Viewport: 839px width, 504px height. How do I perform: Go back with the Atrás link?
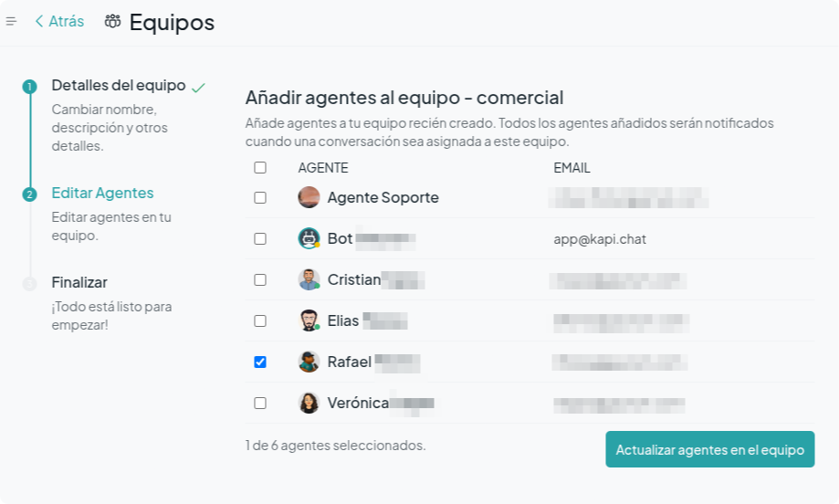(59, 21)
